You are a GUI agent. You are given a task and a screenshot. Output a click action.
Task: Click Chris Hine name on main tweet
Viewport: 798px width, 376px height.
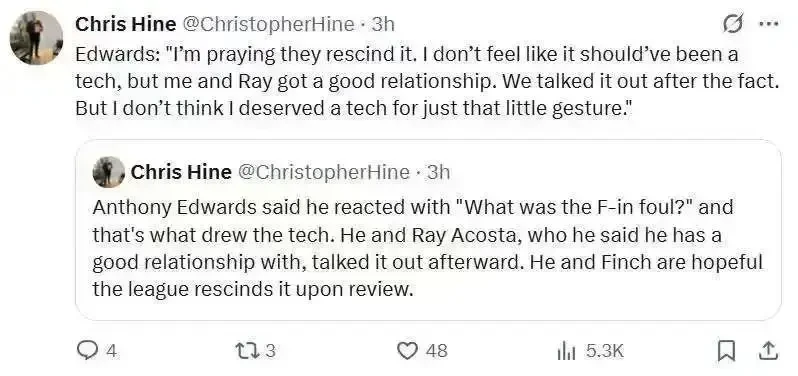(126, 23)
